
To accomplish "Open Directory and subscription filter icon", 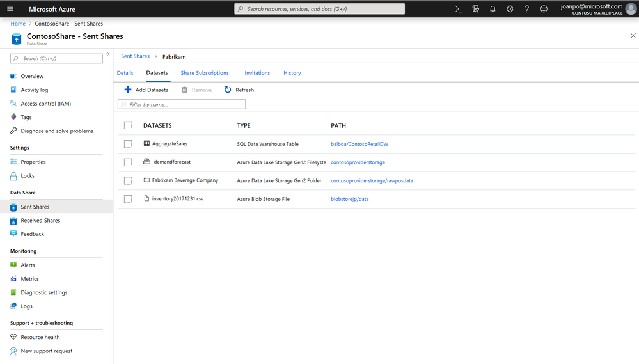I will tap(476, 9).
